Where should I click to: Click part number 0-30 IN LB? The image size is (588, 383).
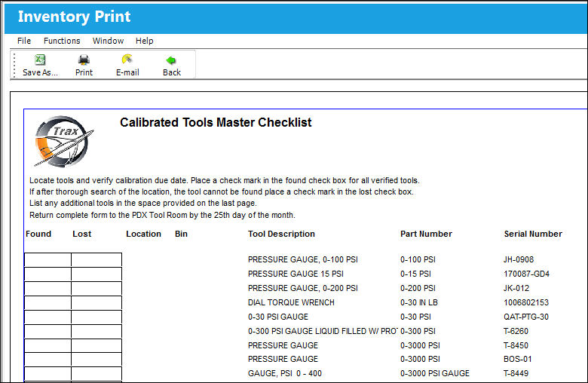tap(419, 302)
